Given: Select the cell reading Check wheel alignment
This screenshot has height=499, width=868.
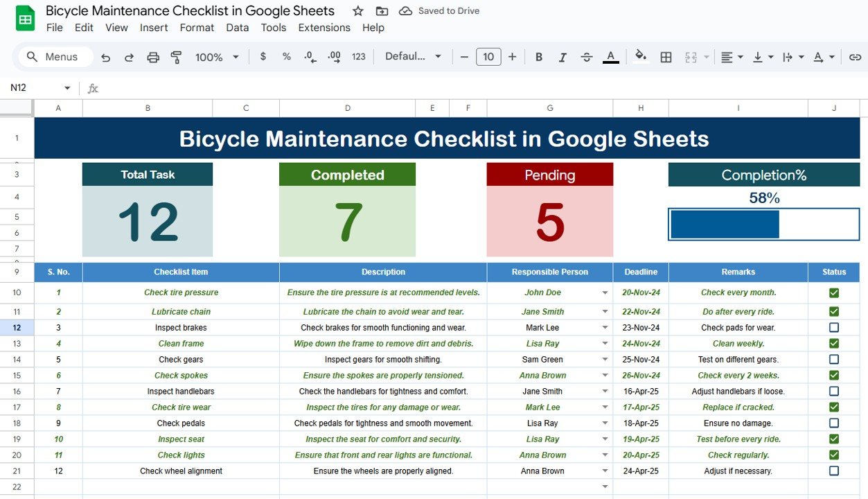Looking at the screenshot, I should (x=181, y=471).
